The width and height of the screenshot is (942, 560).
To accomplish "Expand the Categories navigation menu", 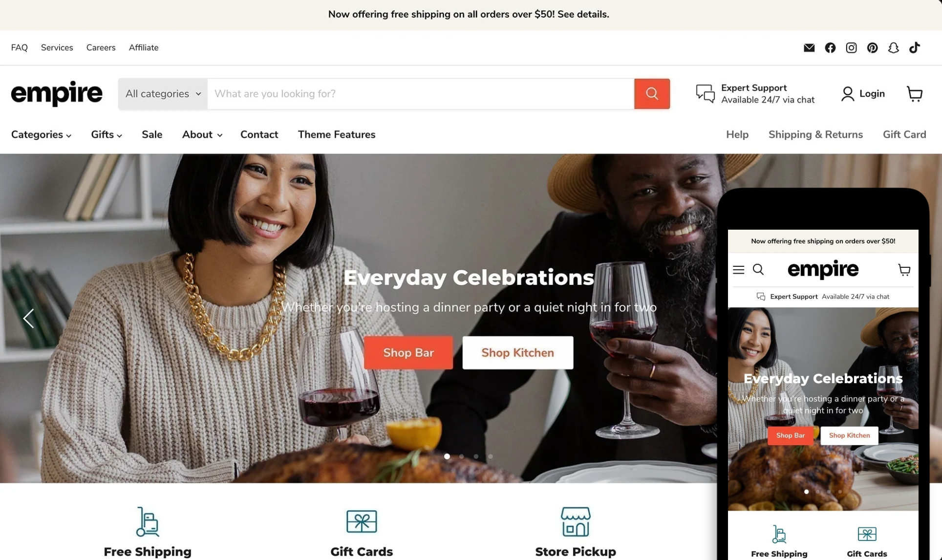I will click(41, 134).
